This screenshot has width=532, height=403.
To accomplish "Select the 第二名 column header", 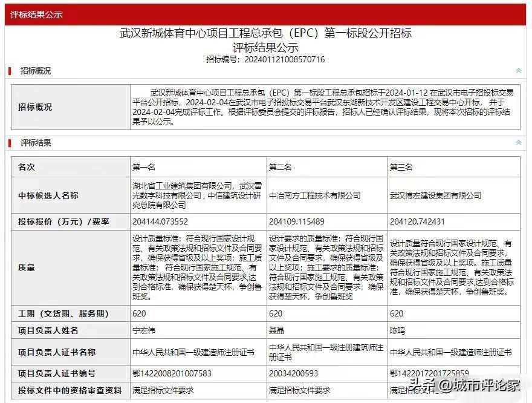I will point(281,167).
